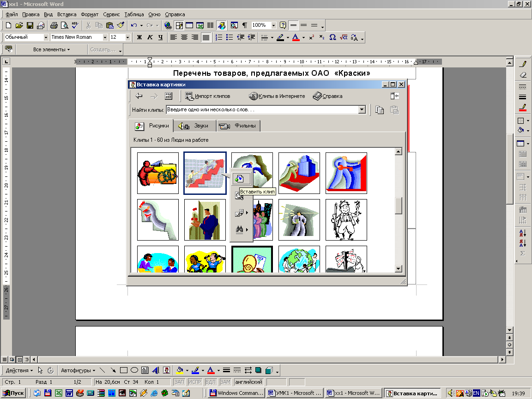This screenshot has width=532, height=399.
Task: Save the document with the floppy disk icon
Action: click(30, 25)
